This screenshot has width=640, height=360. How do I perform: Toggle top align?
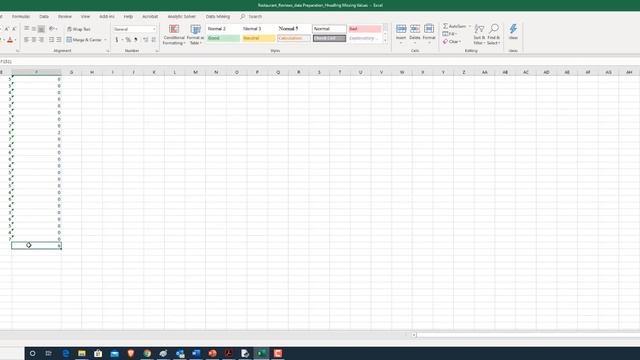[27, 29]
